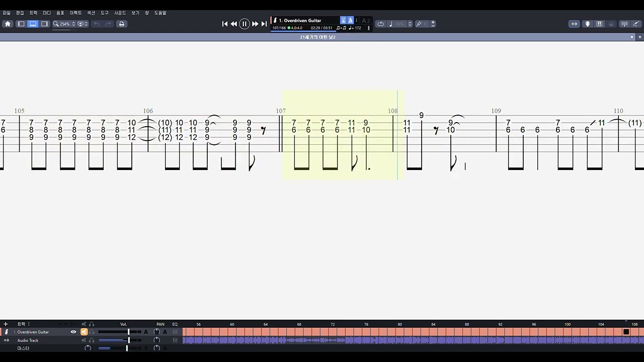This screenshot has width=644, height=362.
Task: Open the Overdriven Guitar track selector
Action: coord(305,21)
